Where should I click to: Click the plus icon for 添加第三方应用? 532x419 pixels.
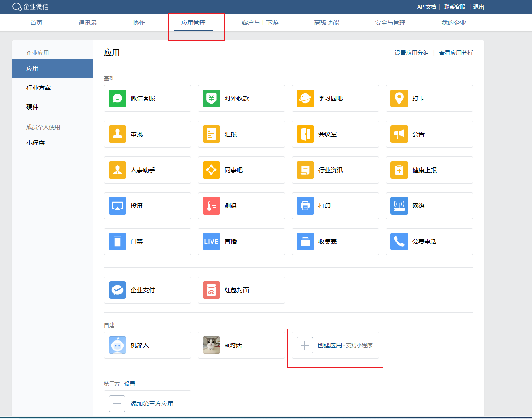[117, 404]
